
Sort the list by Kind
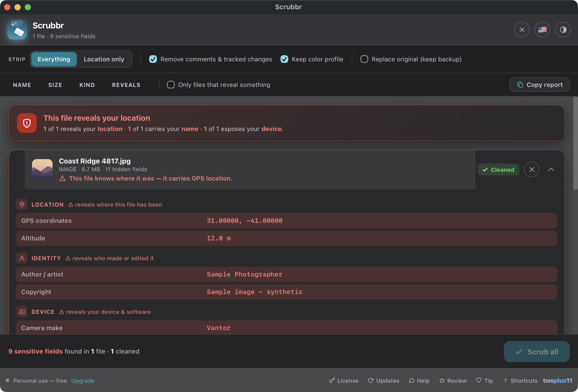coord(87,85)
